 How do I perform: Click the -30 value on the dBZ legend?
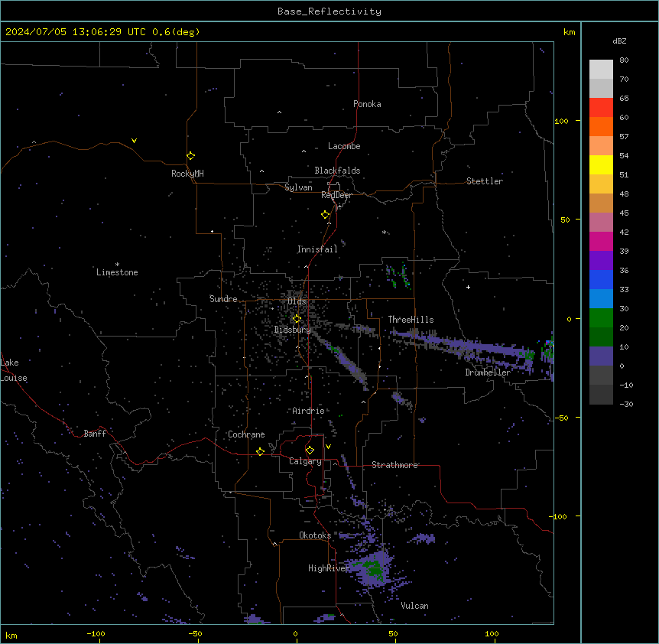click(x=626, y=404)
